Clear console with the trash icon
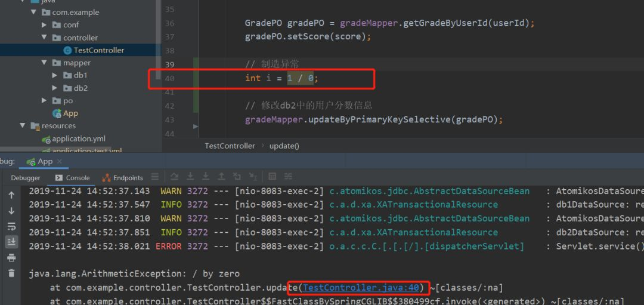 [x=11, y=273]
